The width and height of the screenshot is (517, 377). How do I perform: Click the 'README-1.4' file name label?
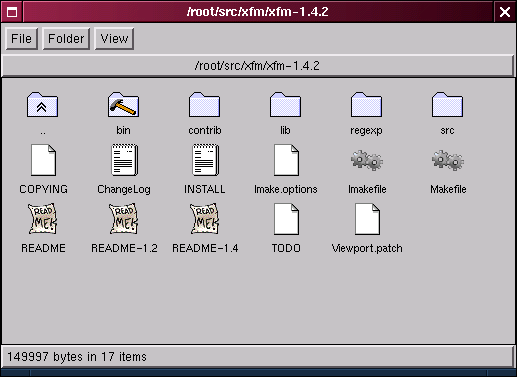pos(205,248)
